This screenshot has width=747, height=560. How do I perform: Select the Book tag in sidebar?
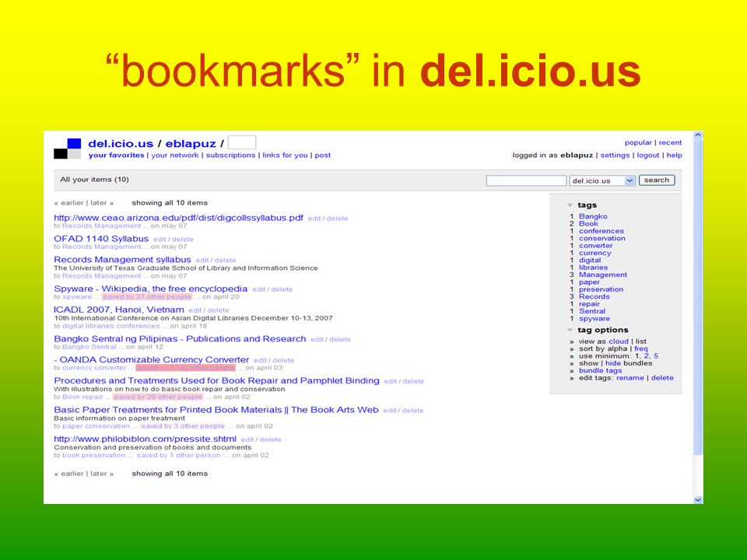tap(588, 223)
